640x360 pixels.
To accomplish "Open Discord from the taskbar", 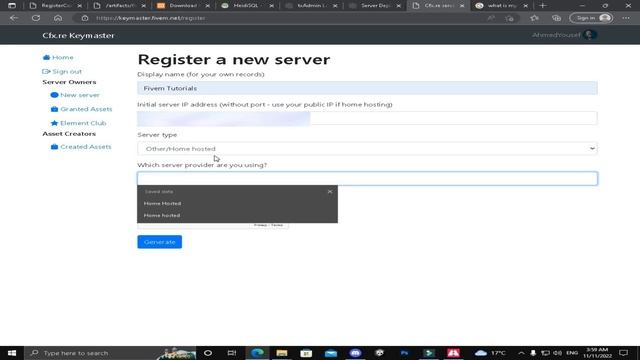I will point(356,353).
